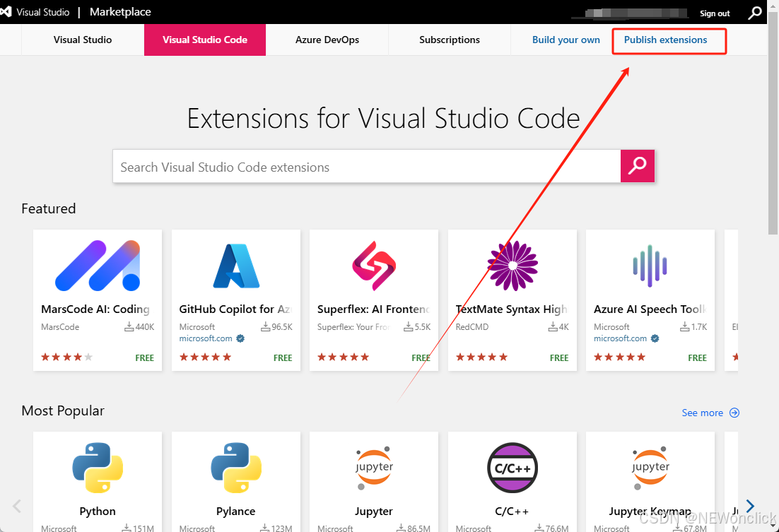Open the Jupyter extension logo

click(374, 468)
